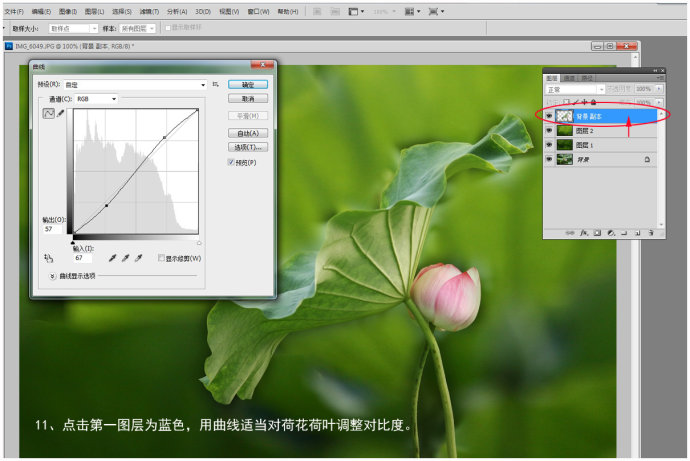Hide the 图层 2 layer visibility eye

[x=549, y=130]
